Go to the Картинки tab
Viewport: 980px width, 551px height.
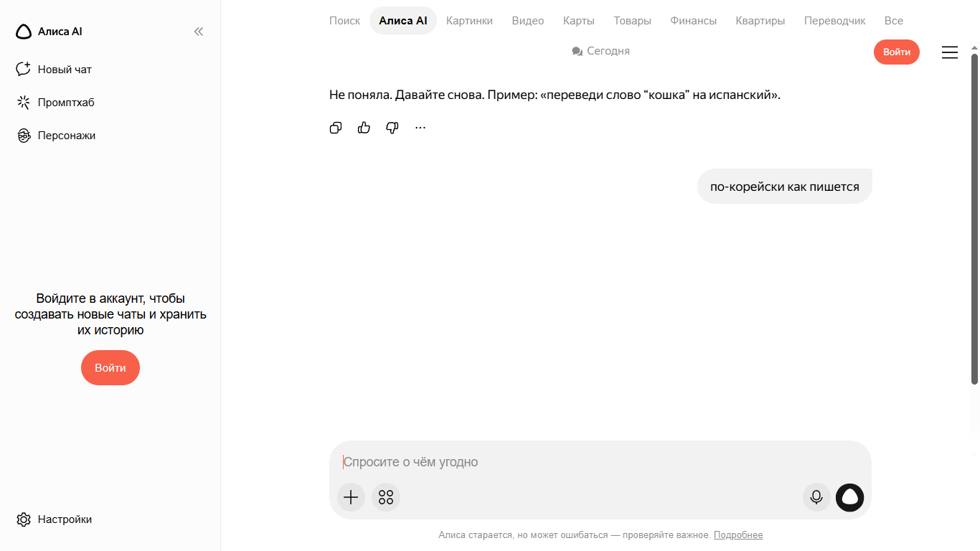(469, 21)
